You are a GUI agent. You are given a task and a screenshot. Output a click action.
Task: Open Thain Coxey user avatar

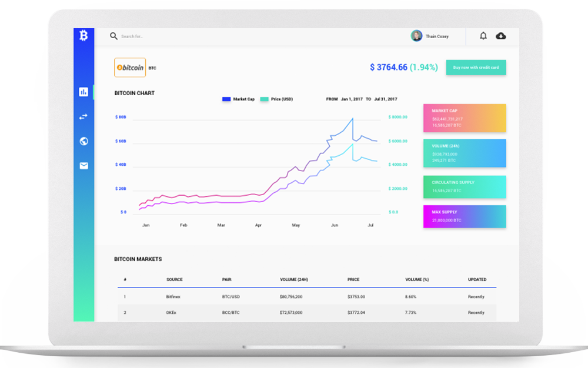point(416,36)
